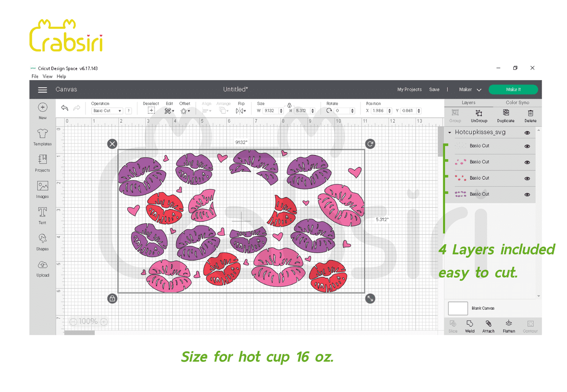The height and width of the screenshot is (392, 567).
Task: Click the Weld tool
Action: pos(470,325)
